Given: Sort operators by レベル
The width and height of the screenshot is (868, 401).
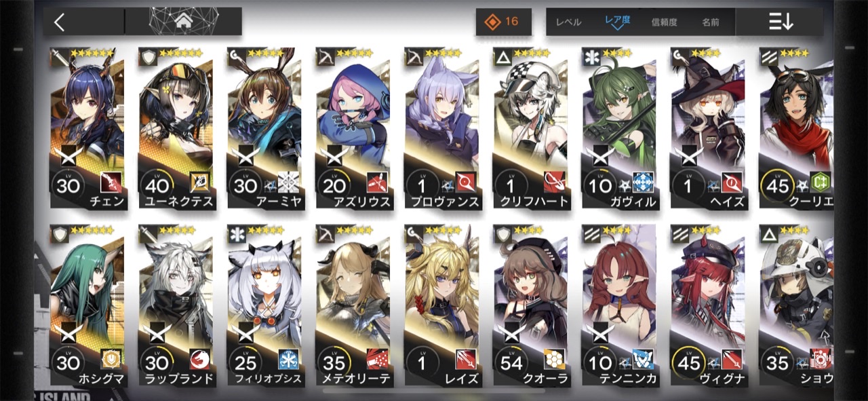Looking at the screenshot, I should click(x=568, y=22).
